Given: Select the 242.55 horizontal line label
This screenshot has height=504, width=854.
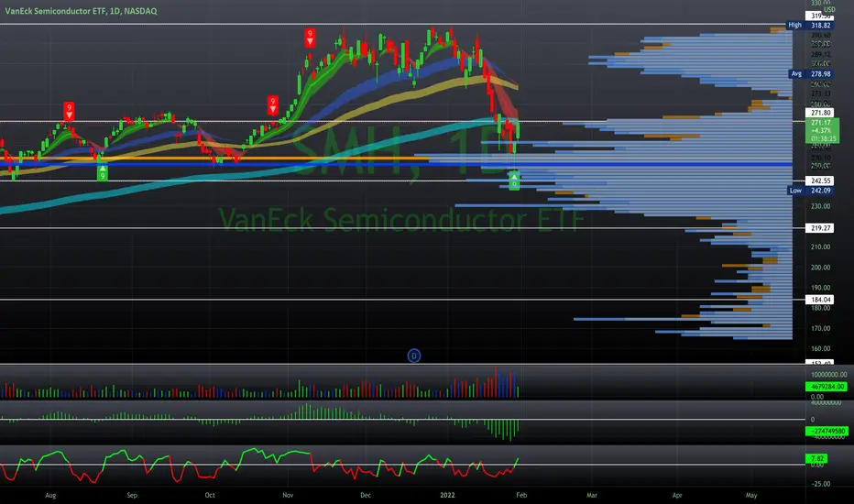Looking at the screenshot, I should coord(820,181).
